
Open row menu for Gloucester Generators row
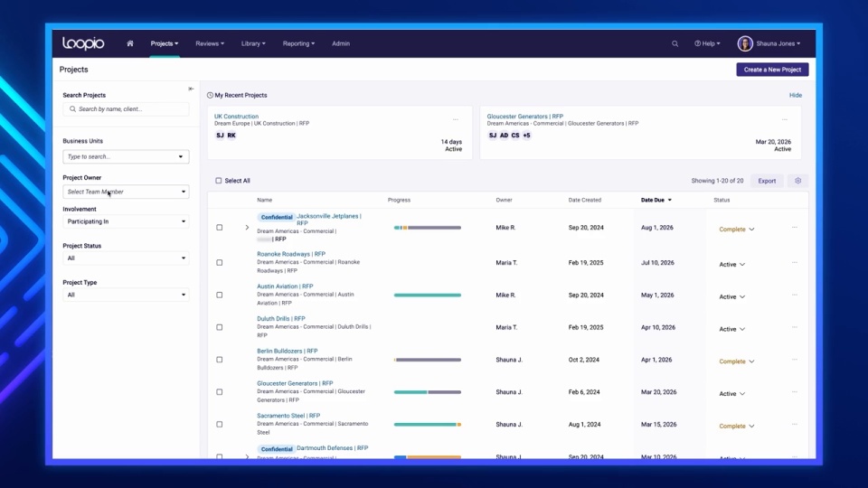coord(795,391)
